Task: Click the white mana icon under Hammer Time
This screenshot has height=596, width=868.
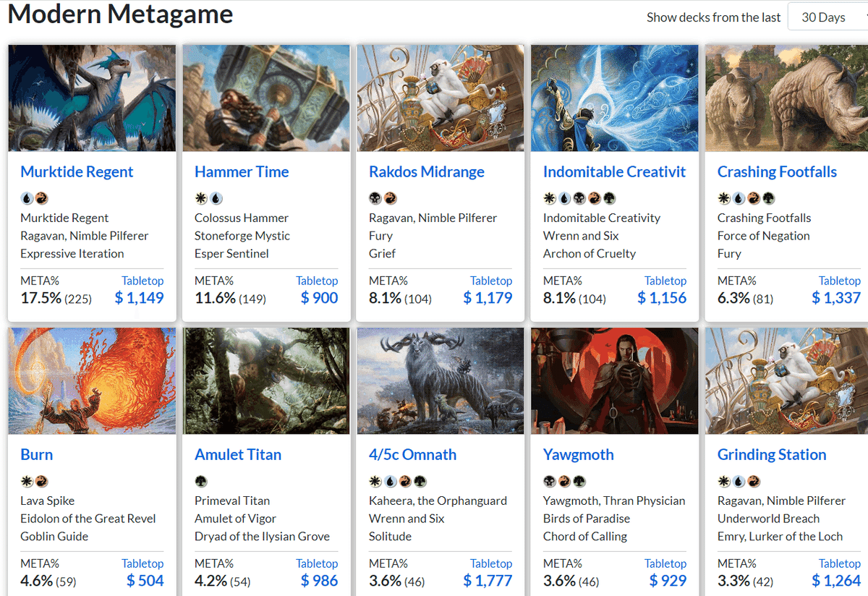Action: click(201, 198)
